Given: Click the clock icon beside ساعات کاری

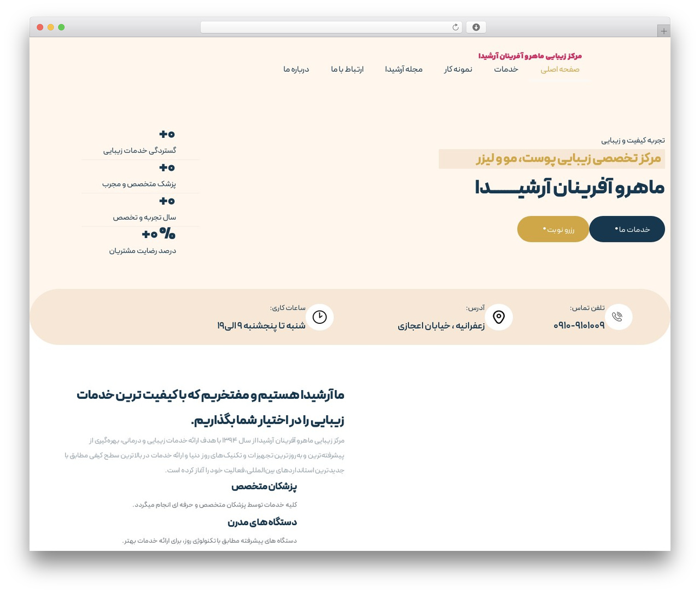Looking at the screenshot, I should coord(320,317).
